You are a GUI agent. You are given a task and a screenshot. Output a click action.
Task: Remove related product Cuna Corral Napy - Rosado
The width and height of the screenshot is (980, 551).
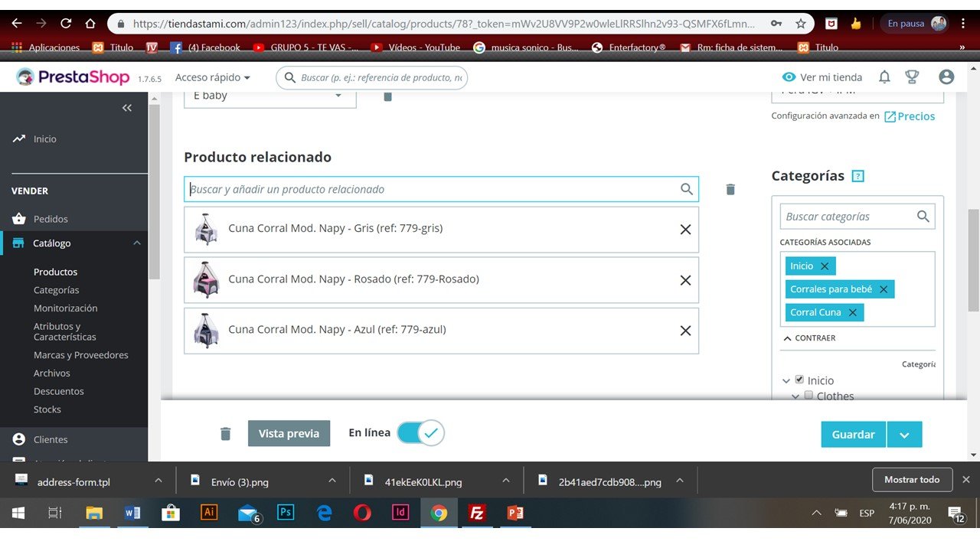[x=686, y=280]
